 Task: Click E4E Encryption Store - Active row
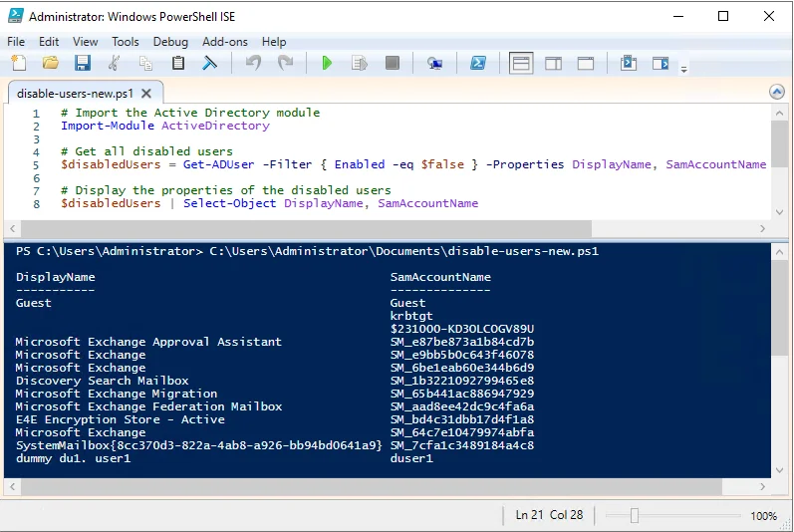click(120, 419)
